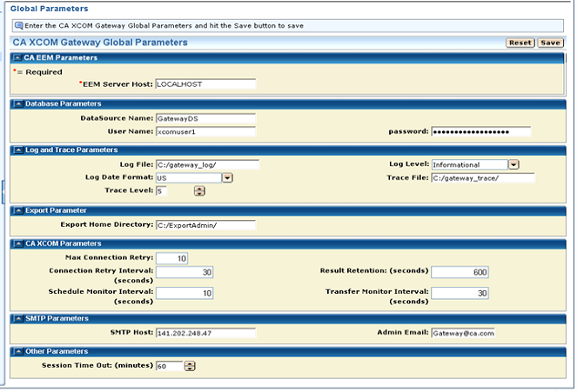The width and height of the screenshot is (577, 392).
Task: Collapse the CA EEM Parameters section
Action: pyautogui.click(x=17, y=57)
